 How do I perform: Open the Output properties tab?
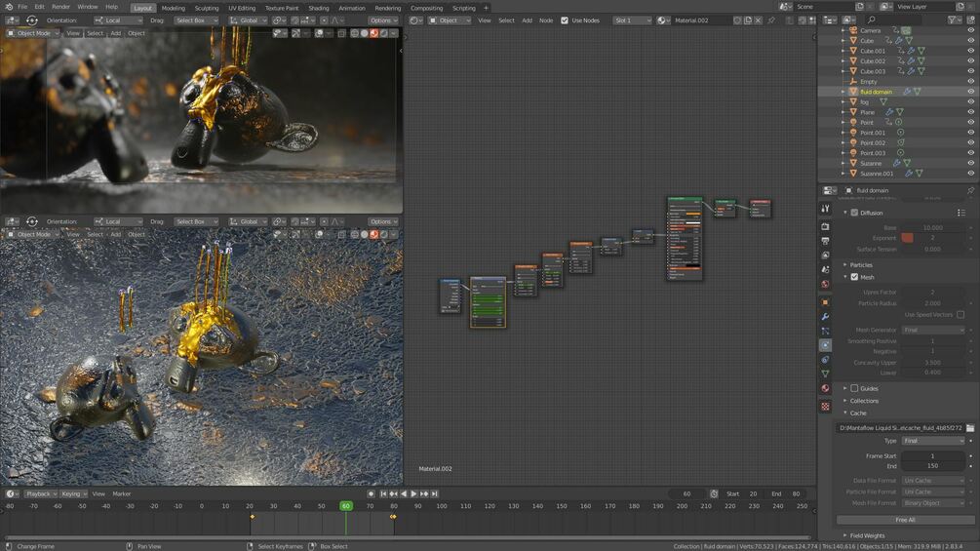[825, 241]
